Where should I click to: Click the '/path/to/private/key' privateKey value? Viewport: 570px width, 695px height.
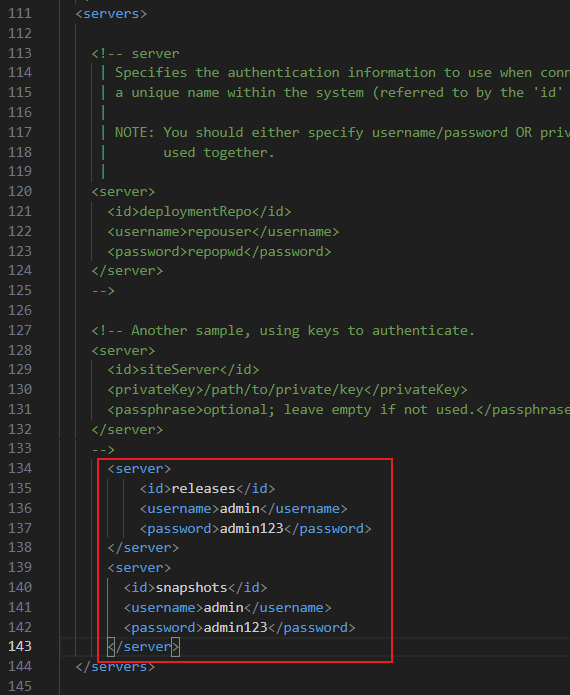tap(283, 390)
